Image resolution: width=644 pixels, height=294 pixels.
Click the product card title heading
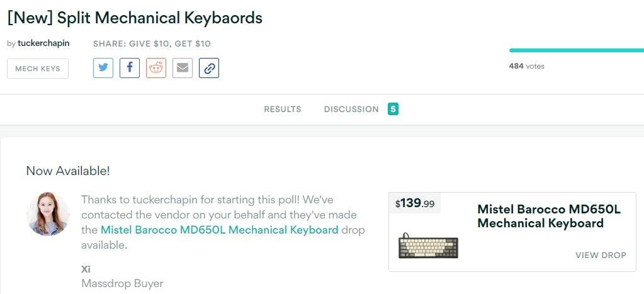point(549,216)
